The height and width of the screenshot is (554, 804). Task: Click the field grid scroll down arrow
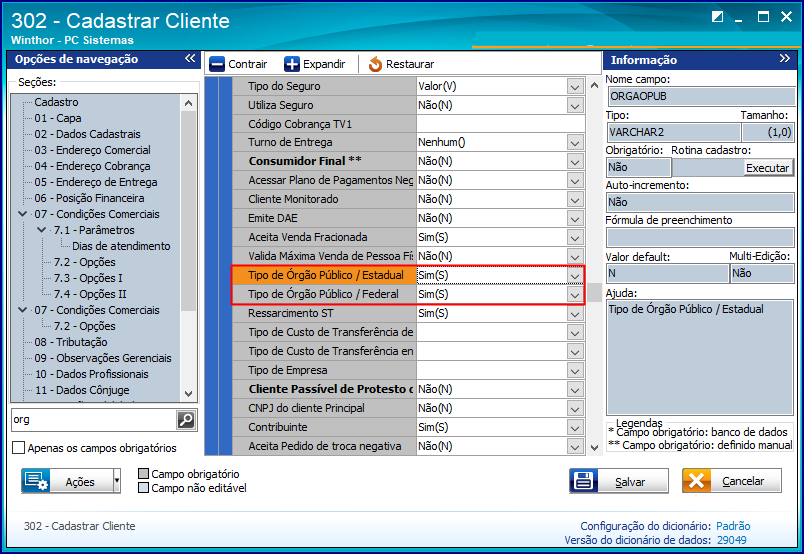[594, 448]
